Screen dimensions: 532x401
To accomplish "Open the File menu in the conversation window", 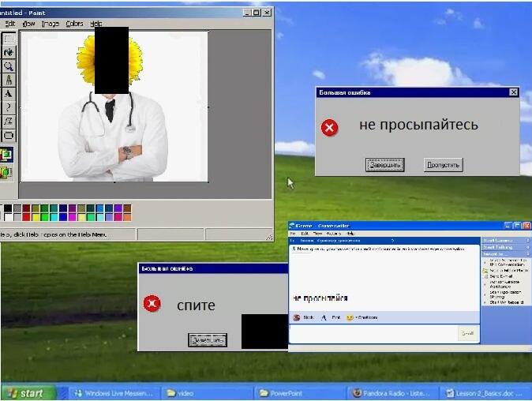I will point(293,234).
